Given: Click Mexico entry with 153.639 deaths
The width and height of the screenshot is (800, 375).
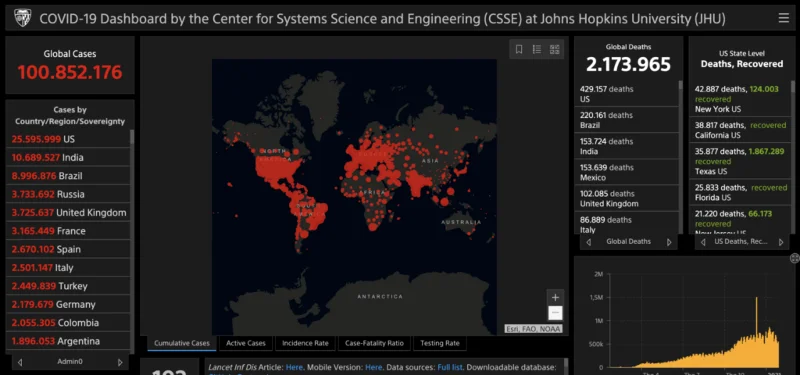Looking at the screenshot, I should pos(626,172).
